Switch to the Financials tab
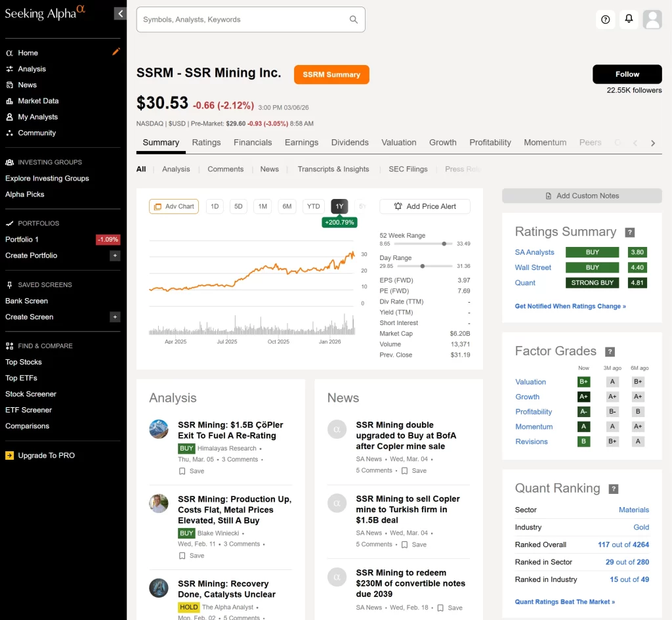672x620 pixels. 253,143
